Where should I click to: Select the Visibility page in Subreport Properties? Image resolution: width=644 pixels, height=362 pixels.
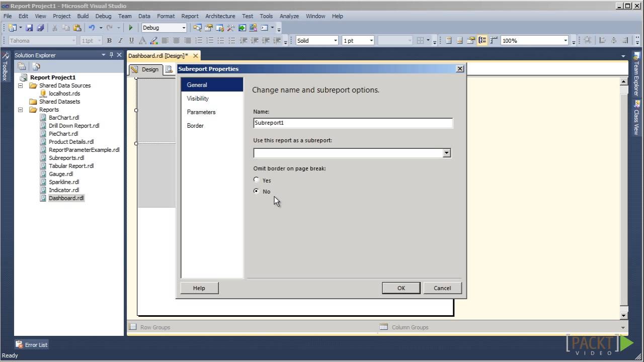(212, 99)
